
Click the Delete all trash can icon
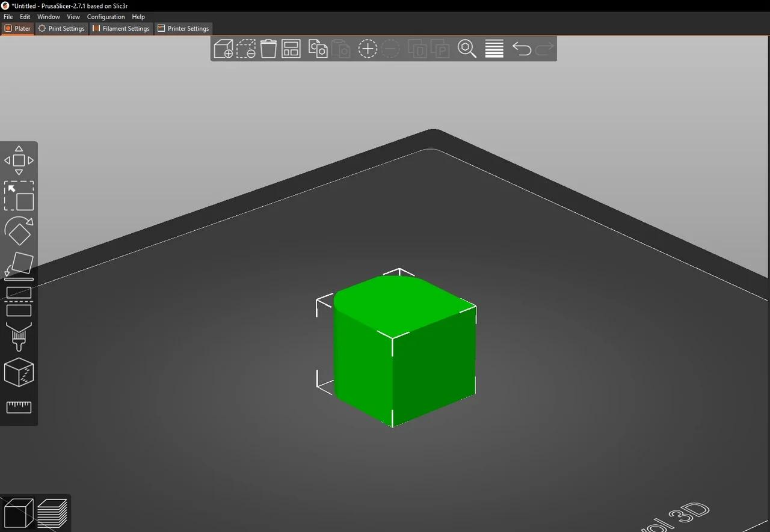click(x=268, y=49)
